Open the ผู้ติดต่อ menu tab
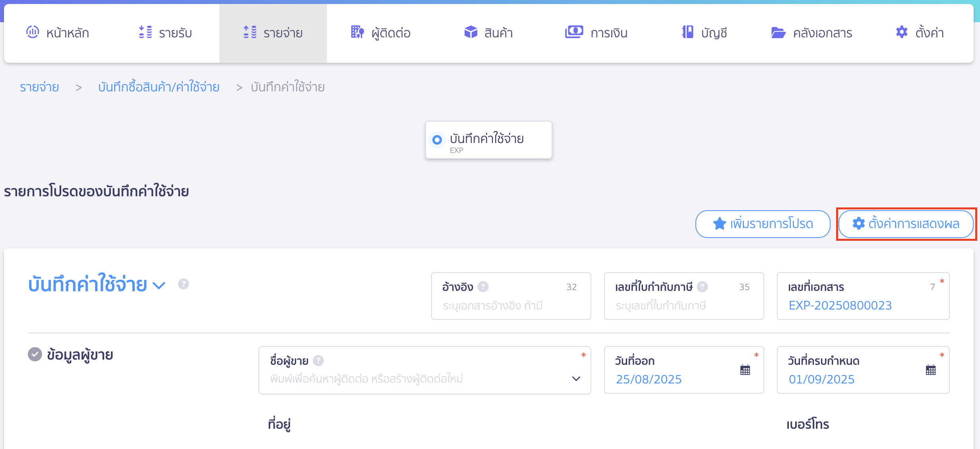 click(x=381, y=33)
